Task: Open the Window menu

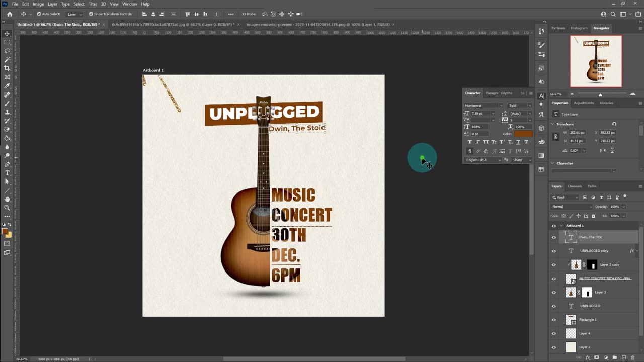Action: point(129,4)
